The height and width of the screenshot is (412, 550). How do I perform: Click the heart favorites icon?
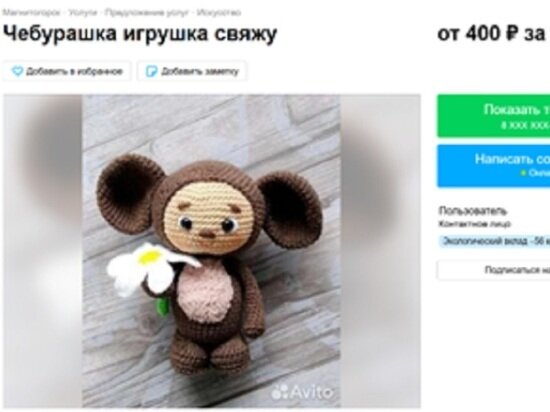pyautogui.click(x=17, y=72)
